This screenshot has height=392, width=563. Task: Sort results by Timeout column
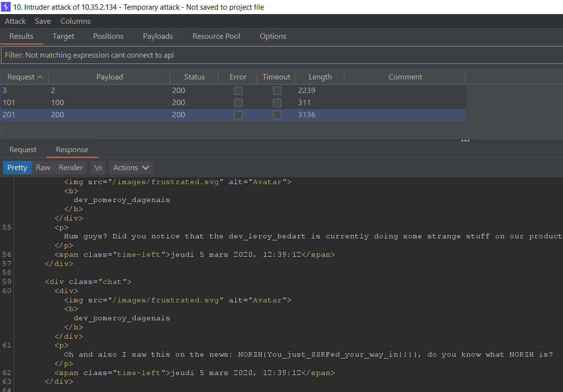[x=277, y=77]
